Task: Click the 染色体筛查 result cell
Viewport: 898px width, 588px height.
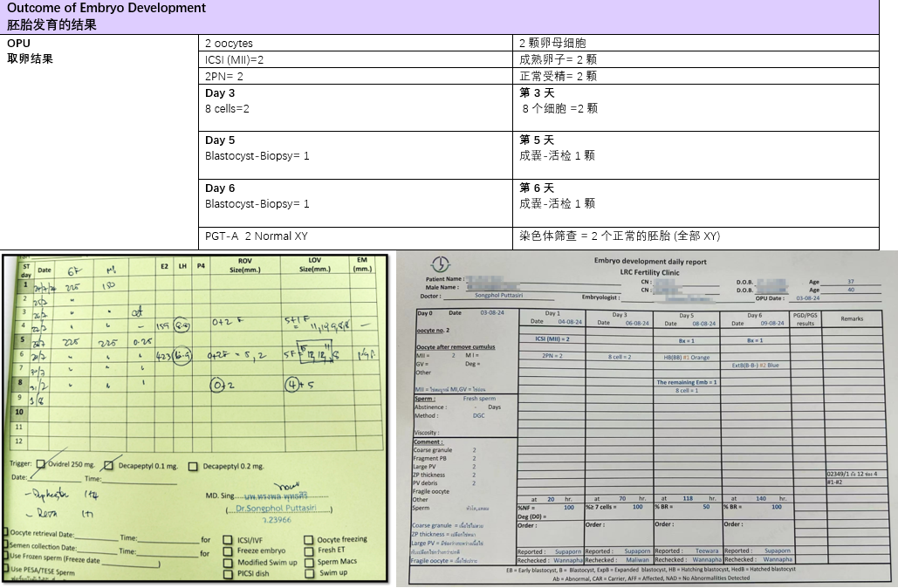Action: pos(696,236)
